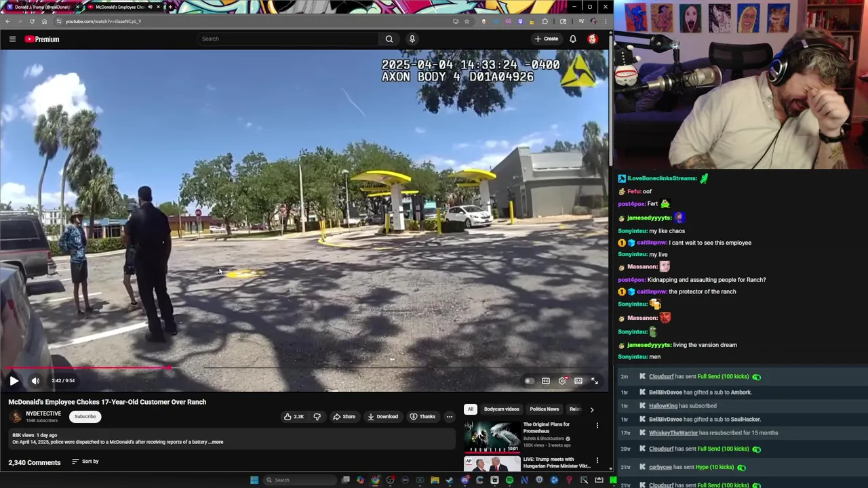This screenshot has width=868, height=488.
Task: Select the Bodycam videos chip
Action: click(x=502, y=409)
